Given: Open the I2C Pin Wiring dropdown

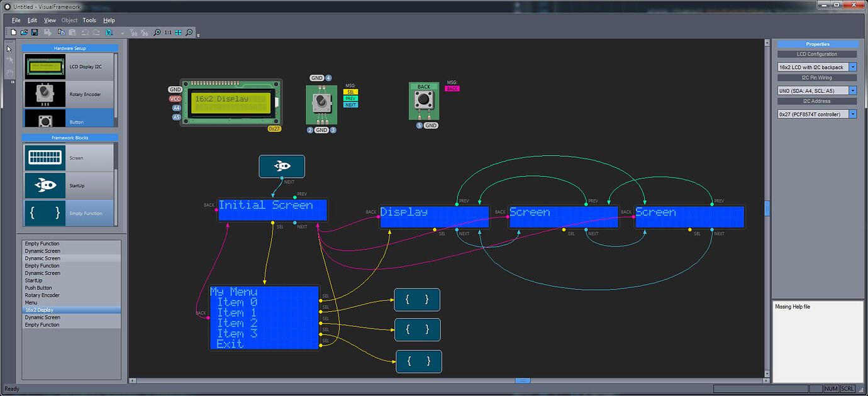Looking at the screenshot, I should 852,90.
